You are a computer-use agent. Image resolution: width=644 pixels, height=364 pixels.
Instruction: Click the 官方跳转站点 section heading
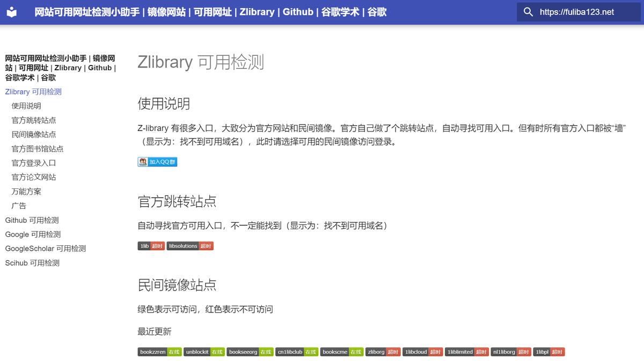[177, 201]
